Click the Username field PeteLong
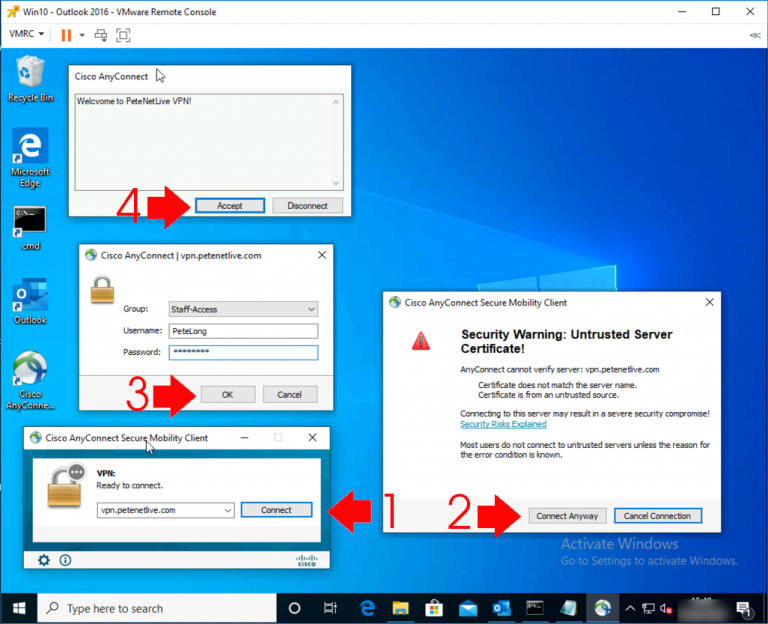 coord(243,331)
